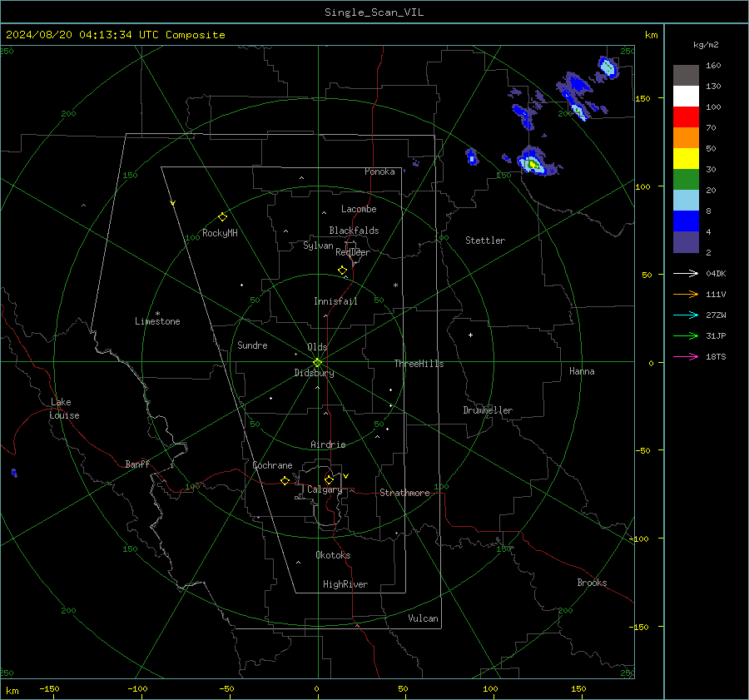Screen dimensions: 749x700
Task: Click the cyan 27ZW arrow in legend
Action: click(686, 315)
